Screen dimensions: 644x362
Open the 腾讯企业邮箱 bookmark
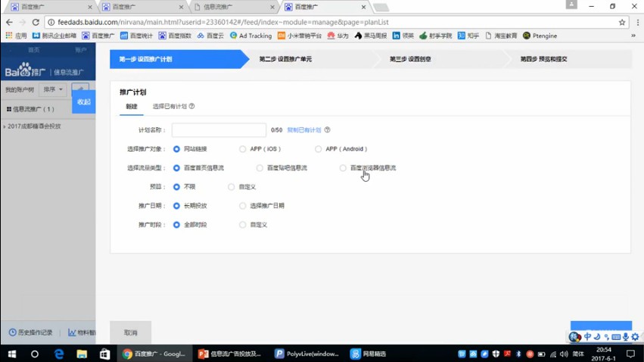pyautogui.click(x=54, y=36)
